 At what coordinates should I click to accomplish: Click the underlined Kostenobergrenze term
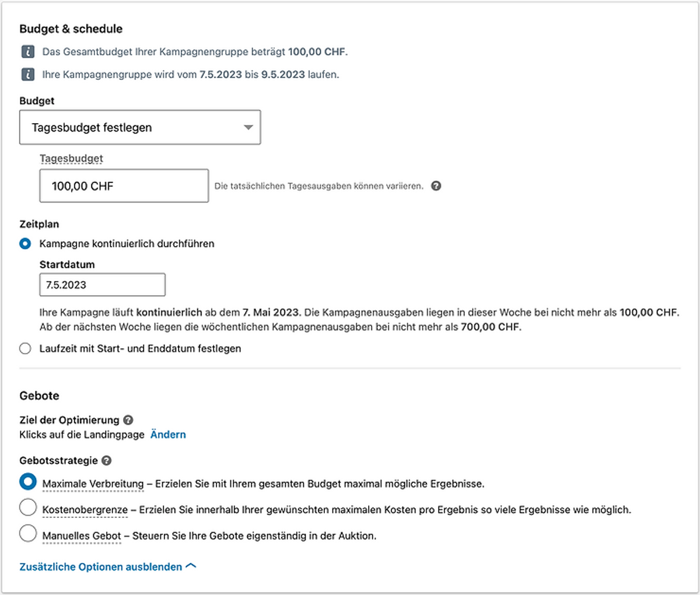point(85,510)
